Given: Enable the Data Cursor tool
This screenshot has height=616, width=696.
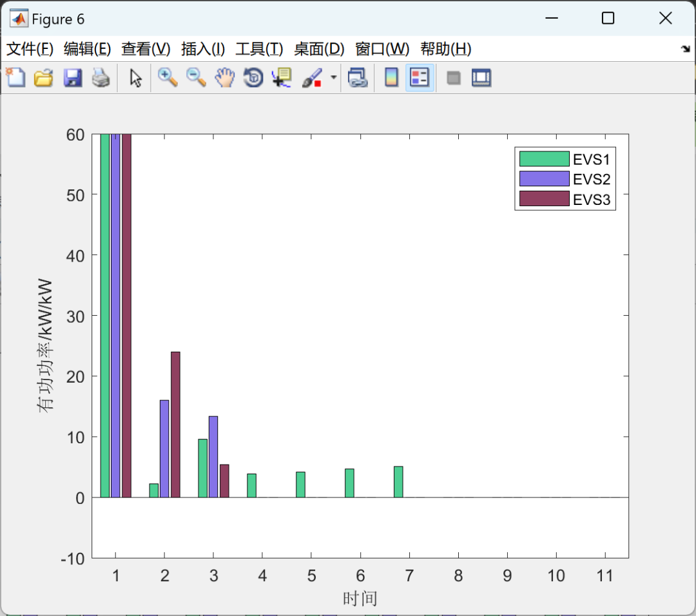Looking at the screenshot, I should click(282, 78).
